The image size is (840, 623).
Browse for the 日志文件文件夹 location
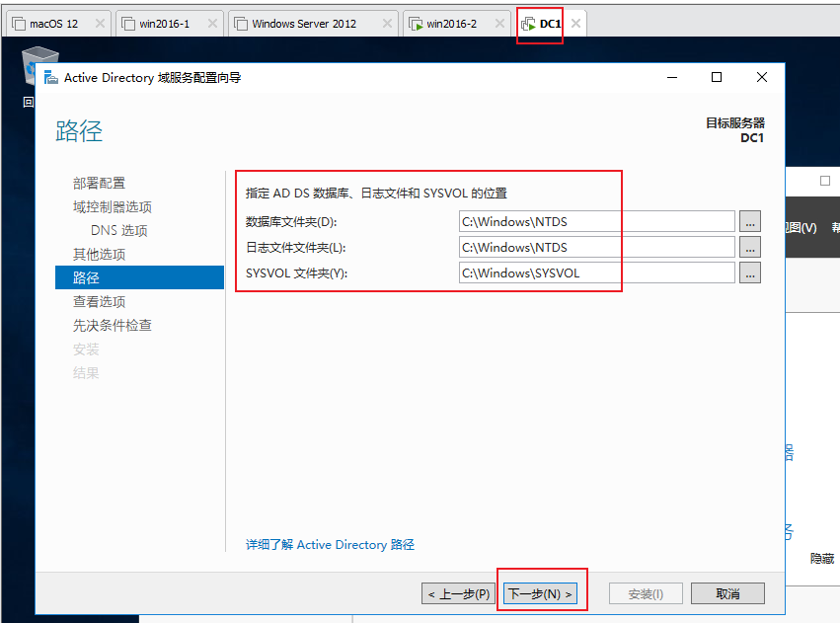pyautogui.click(x=750, y=247)
